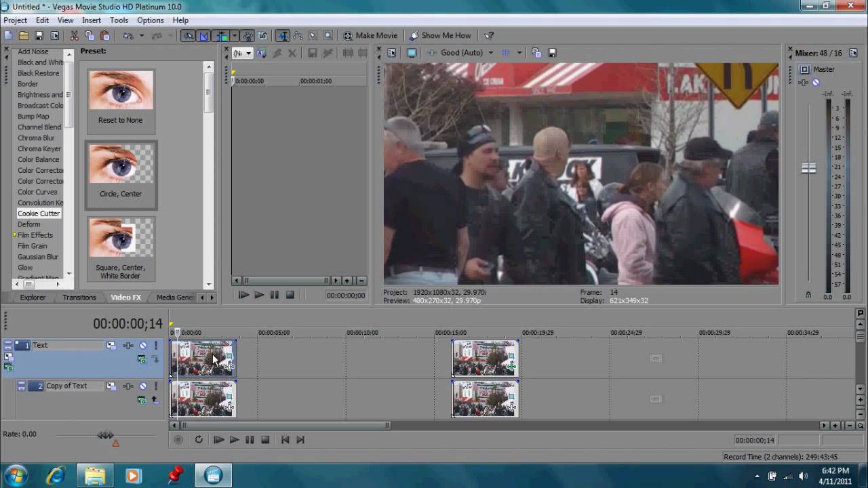
Task: Toggle Auto Ripple button
Action: pyautogui.click(x=220, y=35)
